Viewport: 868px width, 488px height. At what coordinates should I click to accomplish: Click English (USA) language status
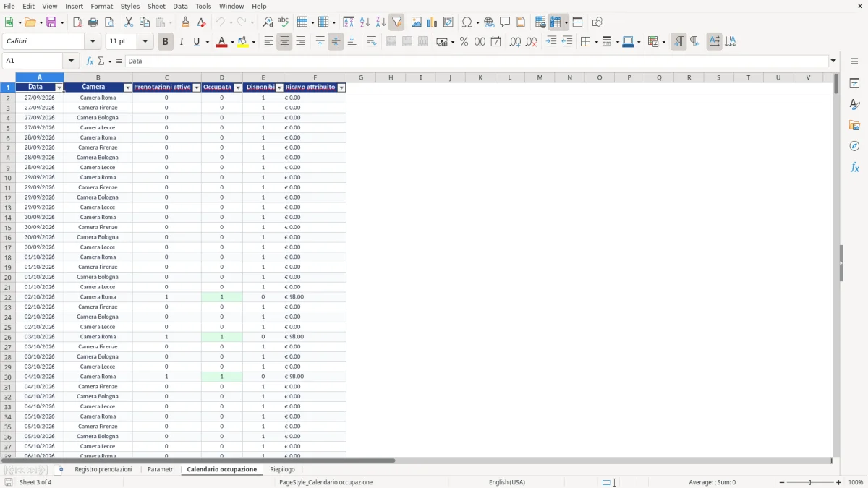click(x=507, y=482)
